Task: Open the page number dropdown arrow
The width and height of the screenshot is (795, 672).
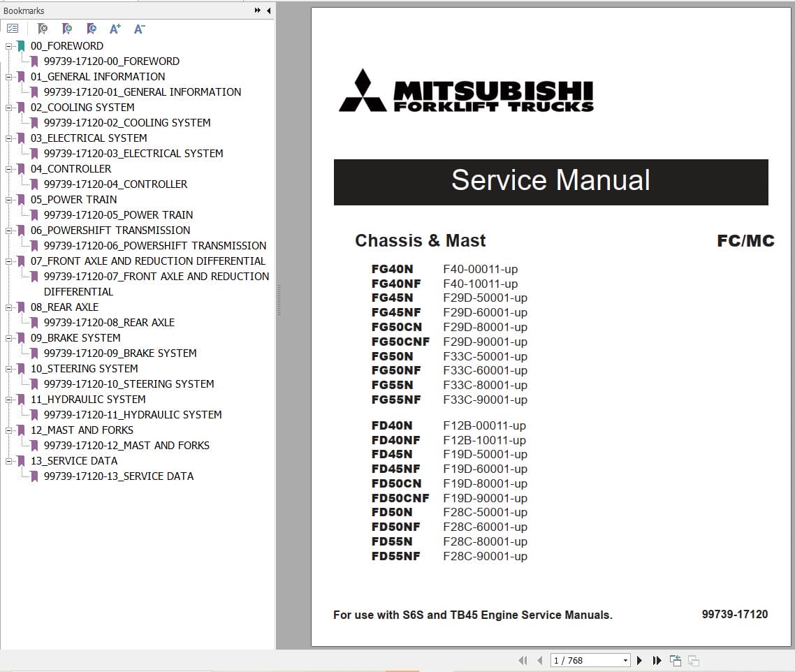Action: [626, 660]
